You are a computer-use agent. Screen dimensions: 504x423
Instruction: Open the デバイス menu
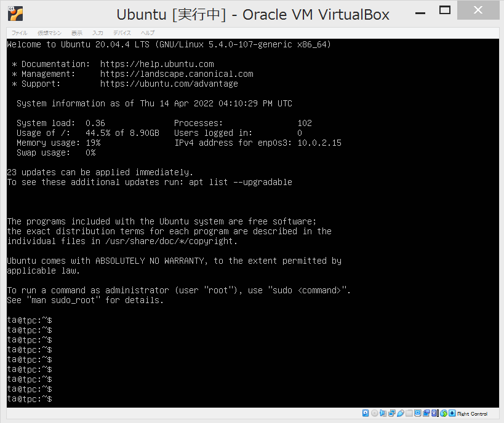[x=122, y=33]
